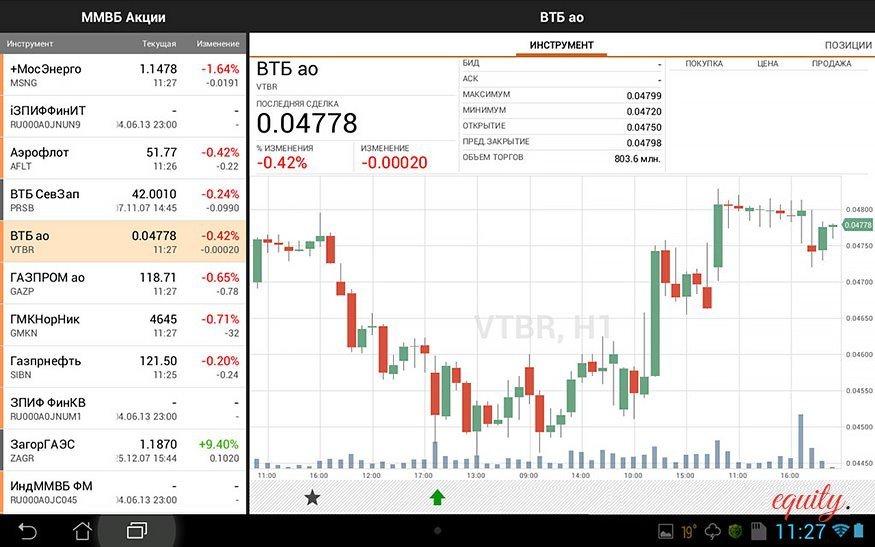Screen dimensions: 875x547
Task: Tap the last deal price 0.04778
Action: coord(307,123)
